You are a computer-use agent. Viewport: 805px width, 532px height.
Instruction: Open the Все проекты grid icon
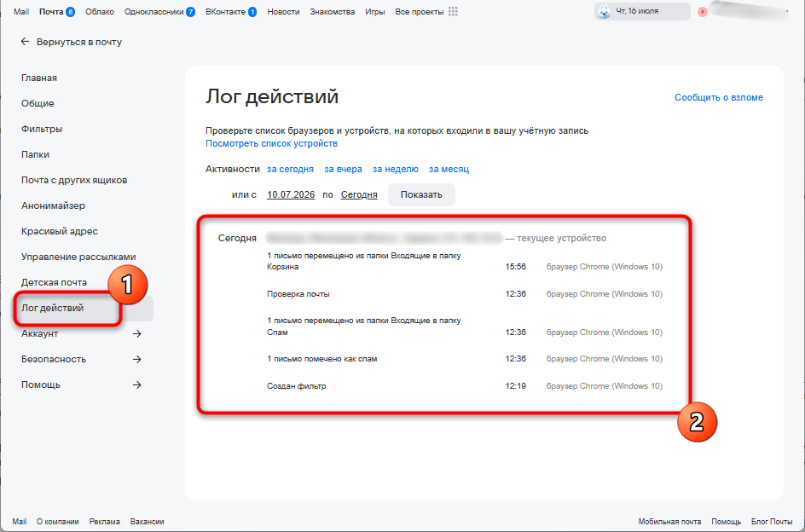pyautogui.click(x=453, y=11)
